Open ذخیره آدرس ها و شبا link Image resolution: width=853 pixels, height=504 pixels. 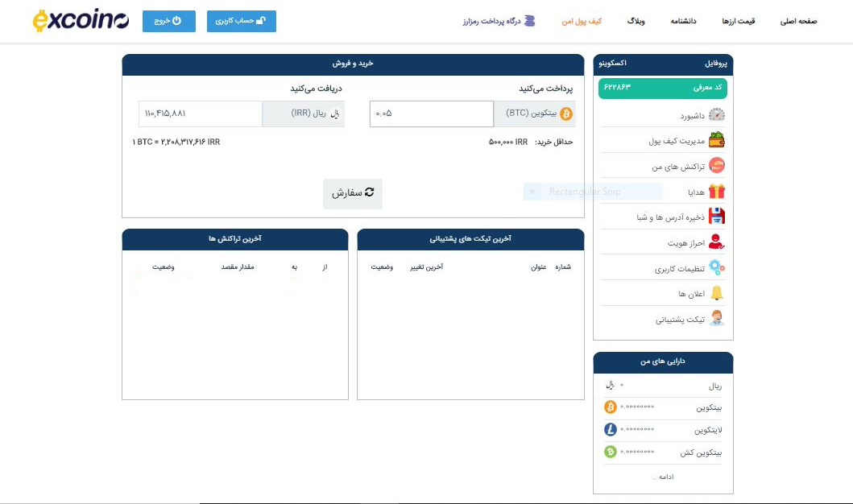tap(671, 217)
